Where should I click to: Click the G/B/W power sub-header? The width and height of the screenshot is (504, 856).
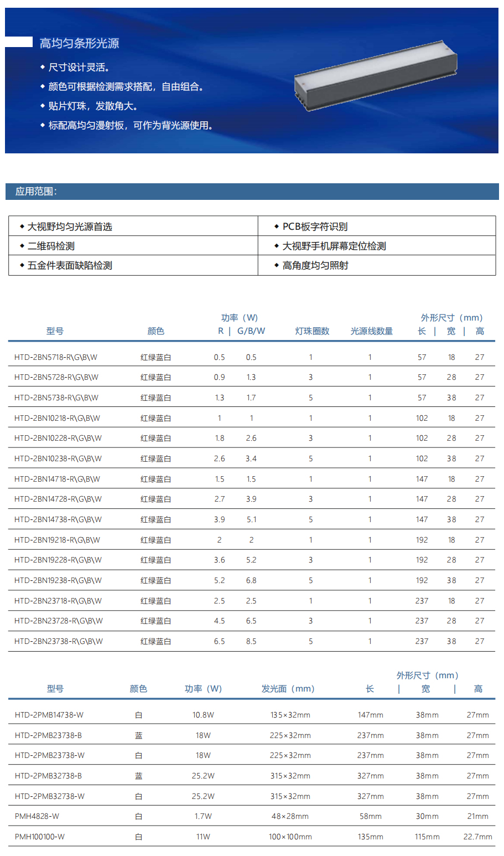(251, 331)
